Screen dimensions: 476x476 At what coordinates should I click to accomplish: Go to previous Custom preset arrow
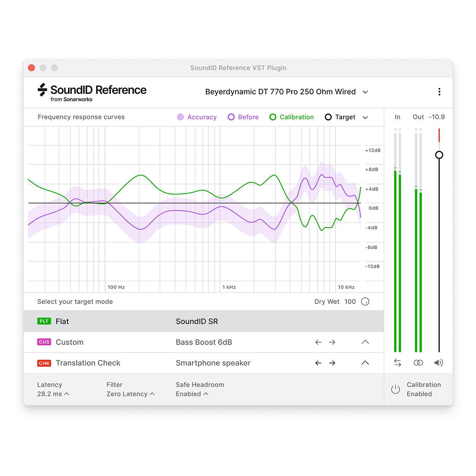pyautogui.click(x=318, y=342)
